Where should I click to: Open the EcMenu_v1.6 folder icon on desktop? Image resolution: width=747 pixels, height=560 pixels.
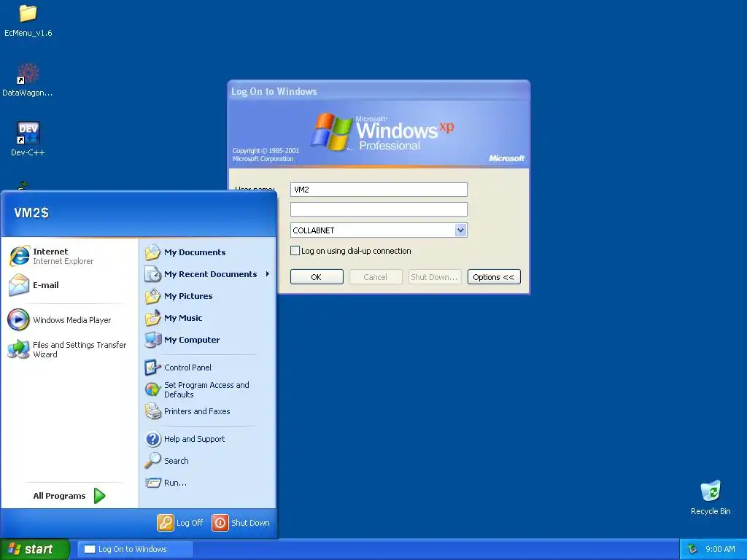(28, 14)
